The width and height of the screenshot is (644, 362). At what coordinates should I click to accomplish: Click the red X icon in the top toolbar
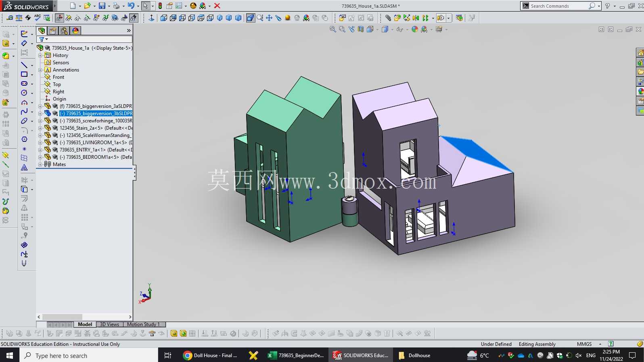[x=217, y=6]
